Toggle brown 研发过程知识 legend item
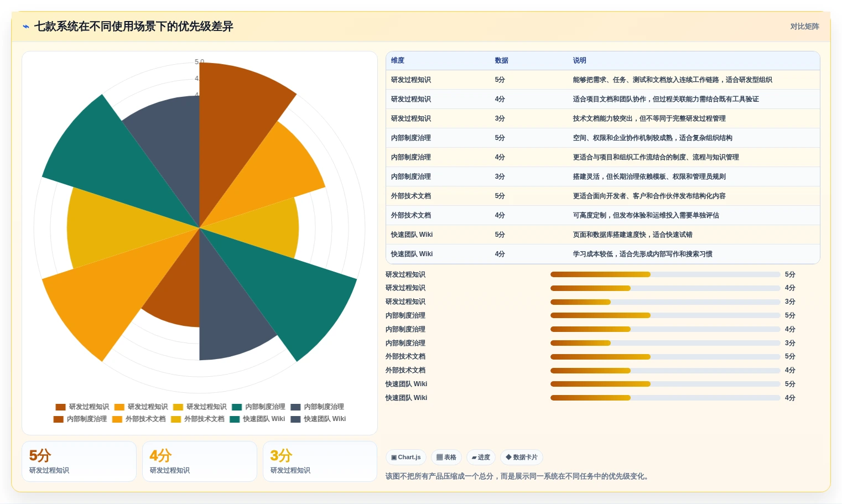Screen dimensions: 842x504 pos(82,407)
